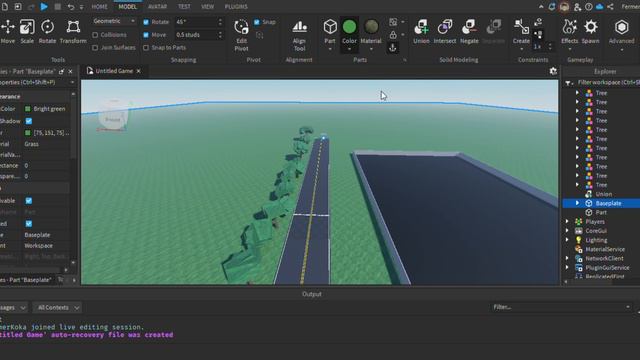
Task: Click the lock tool icon in Parts
Action: click(393, 35)
